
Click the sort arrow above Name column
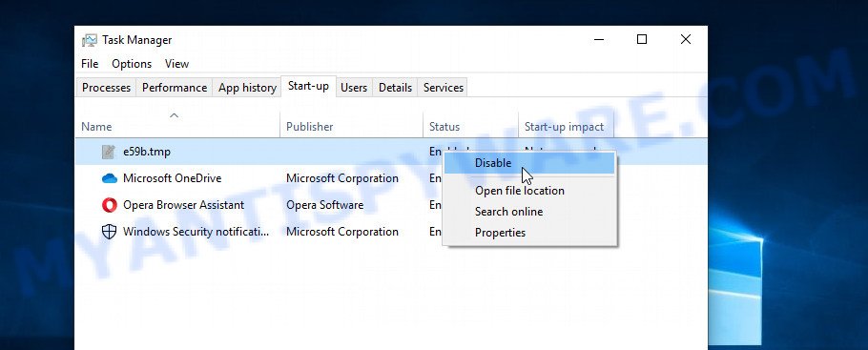coord(174,115)
